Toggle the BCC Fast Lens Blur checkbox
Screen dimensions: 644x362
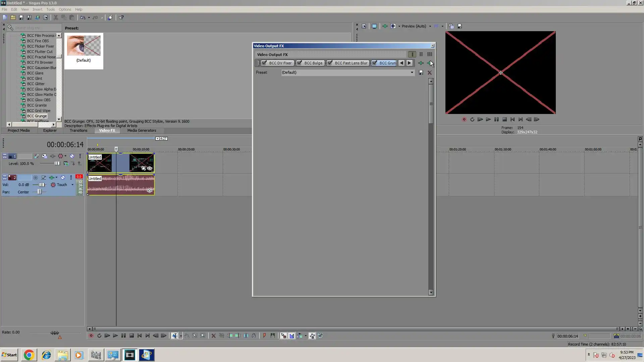pos(330,63)
